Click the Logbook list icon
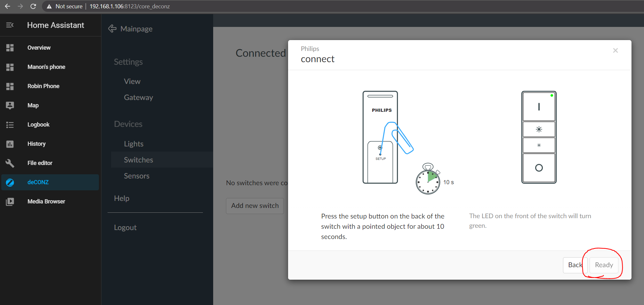This screenshot has width=644, height=305. tap(10, 125)
